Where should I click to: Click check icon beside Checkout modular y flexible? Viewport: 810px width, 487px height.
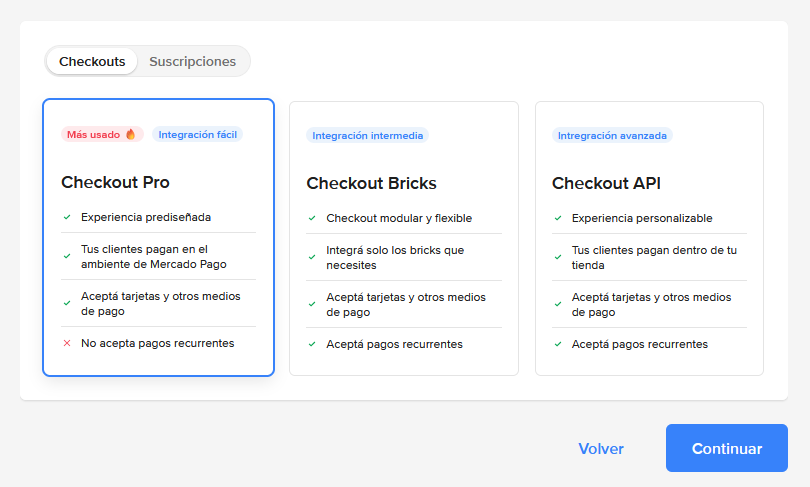pyautogui.click(x=312, y=218)
